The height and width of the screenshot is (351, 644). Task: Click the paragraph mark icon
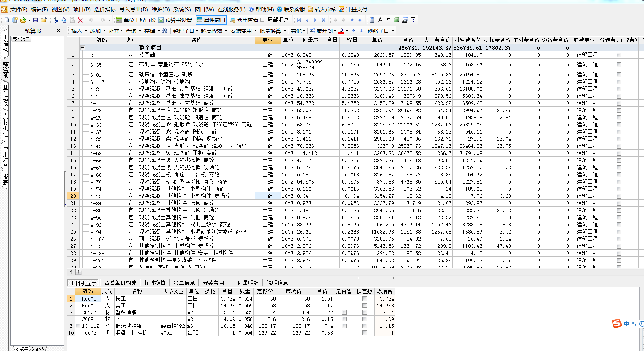(x=388, y=20)
